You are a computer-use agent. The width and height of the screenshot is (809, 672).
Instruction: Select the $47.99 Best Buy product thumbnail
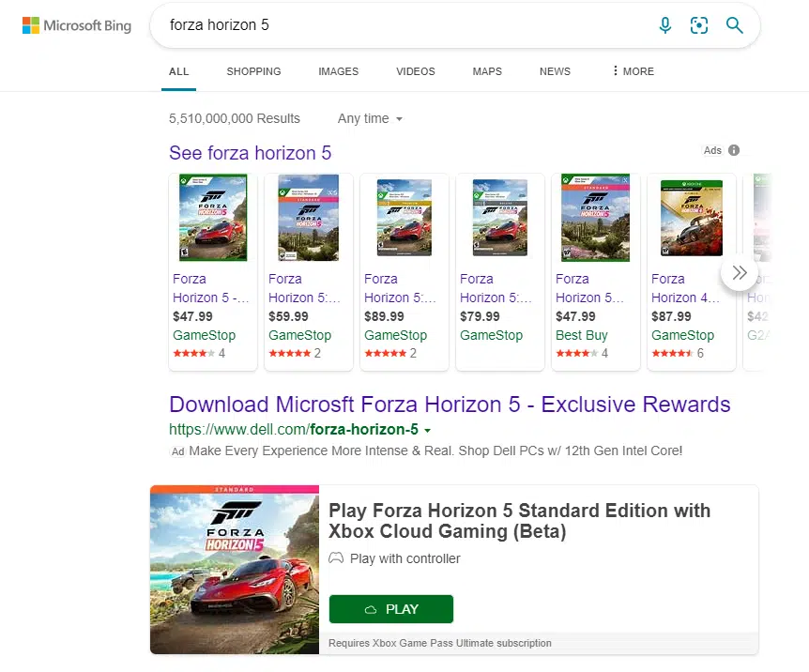click(595, 219)
